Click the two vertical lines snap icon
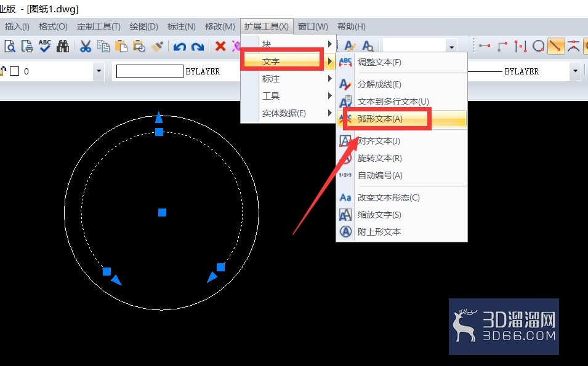The height and width of the screenshot is (366, 588). coord(520,46)
